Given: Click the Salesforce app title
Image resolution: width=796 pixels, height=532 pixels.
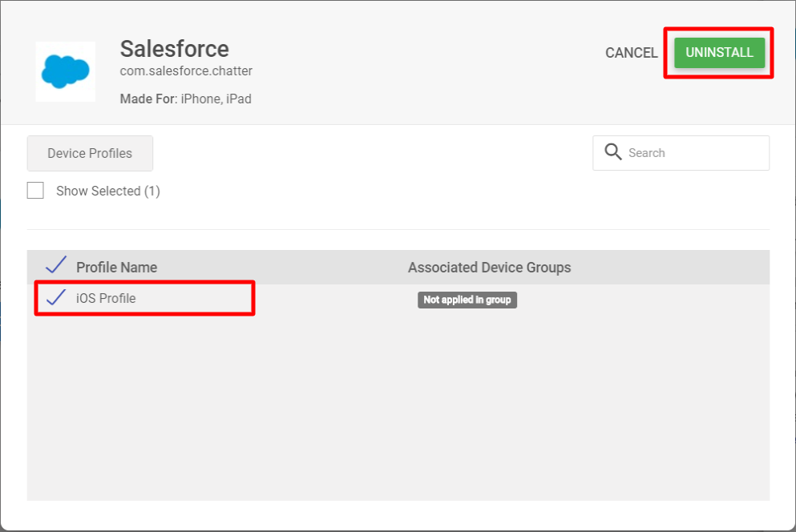Looking at the screenshot, I should (x=174, y=49).
